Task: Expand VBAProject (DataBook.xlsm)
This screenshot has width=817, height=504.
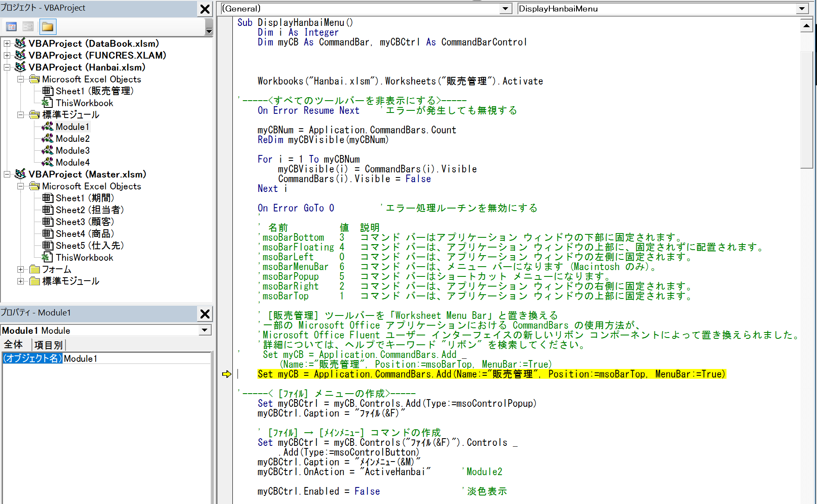Action: pyautogui.click(x=6, y=43)
